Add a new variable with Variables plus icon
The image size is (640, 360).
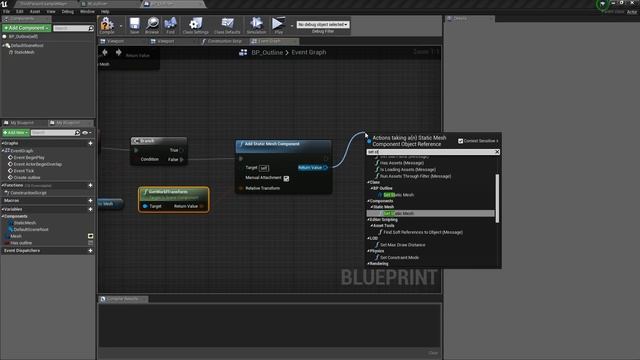(x=90, y=209)
